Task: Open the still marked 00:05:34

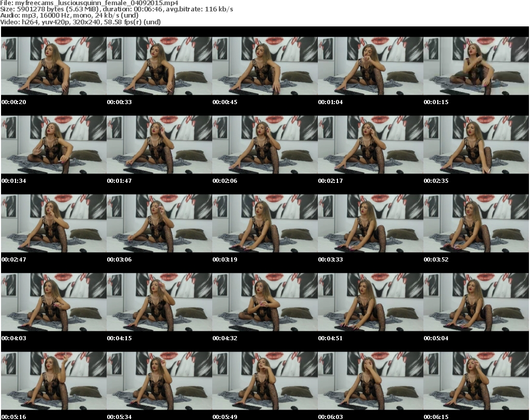Action: click(159, 381)
